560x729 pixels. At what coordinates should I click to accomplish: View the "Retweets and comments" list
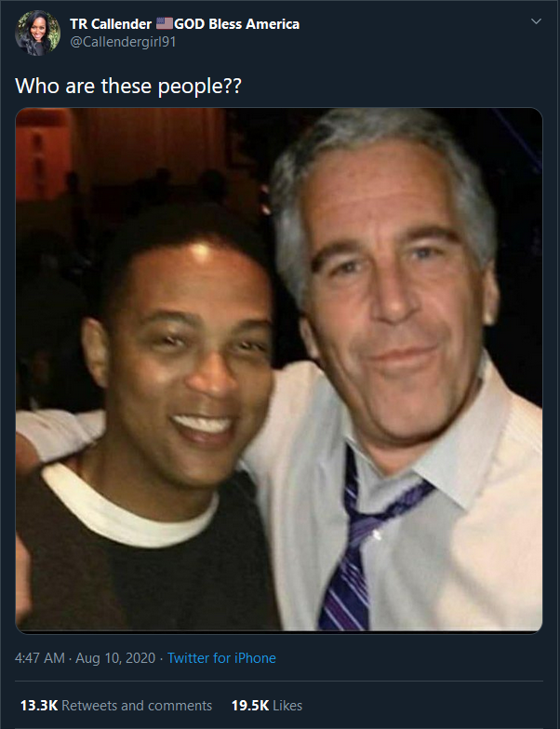coord(137,706)
